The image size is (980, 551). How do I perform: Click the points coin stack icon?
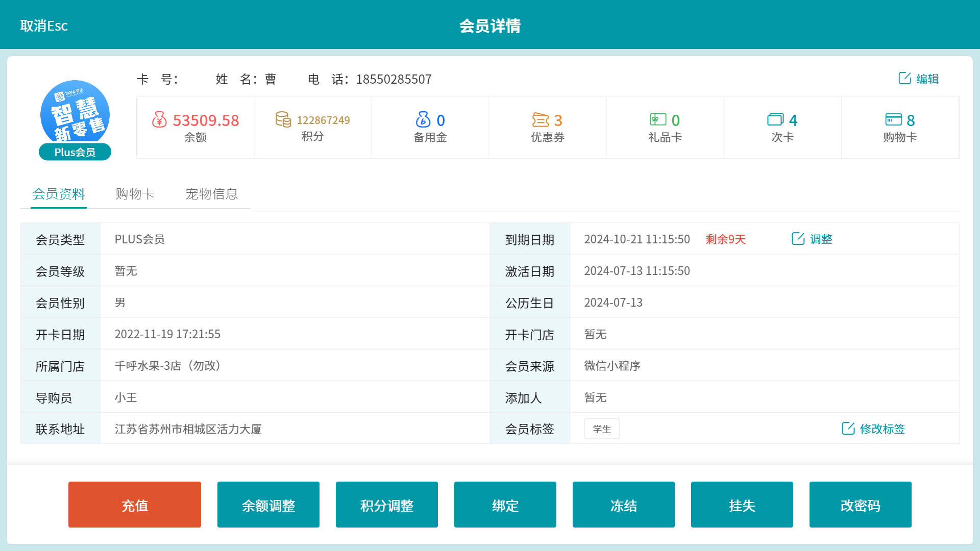[x=283, y=119]
